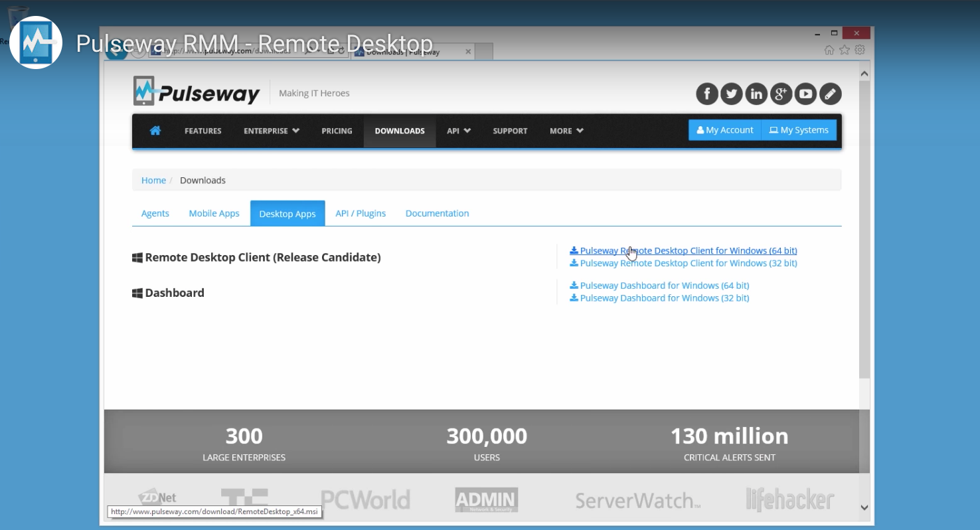Open the SUPPORT menu item
The image size is (980, 530).
point(510,131)
